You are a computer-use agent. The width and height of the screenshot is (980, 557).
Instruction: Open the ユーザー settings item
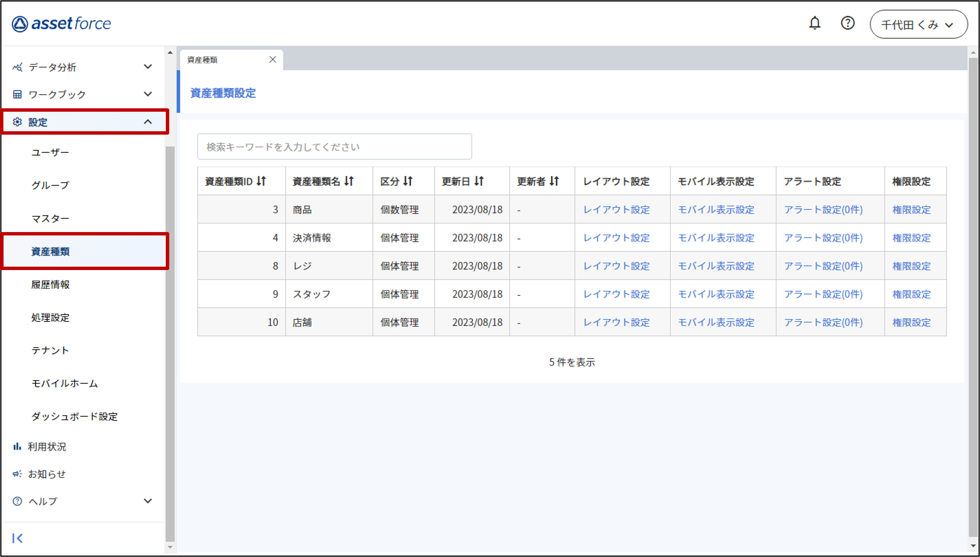50,152
